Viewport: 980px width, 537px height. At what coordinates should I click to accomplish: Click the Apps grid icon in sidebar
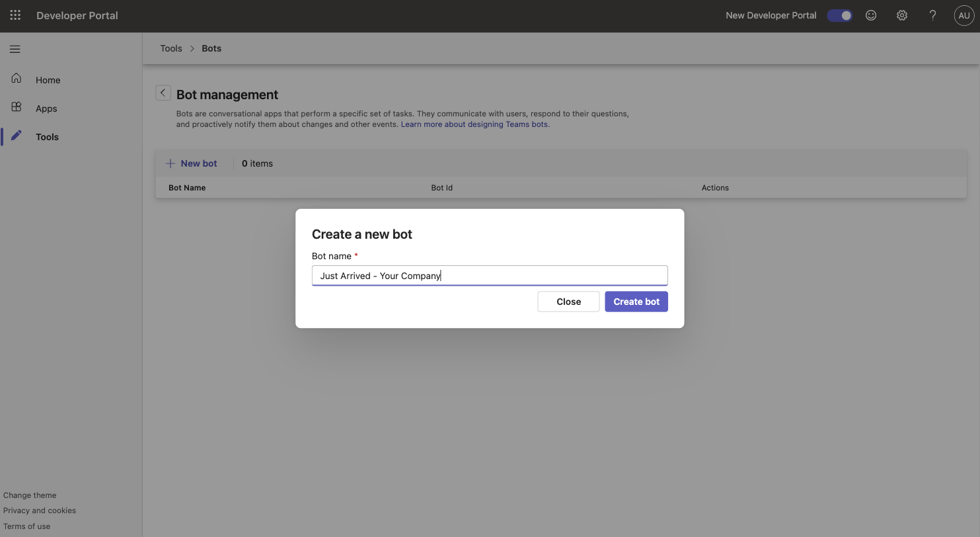[x=17, y=106]
